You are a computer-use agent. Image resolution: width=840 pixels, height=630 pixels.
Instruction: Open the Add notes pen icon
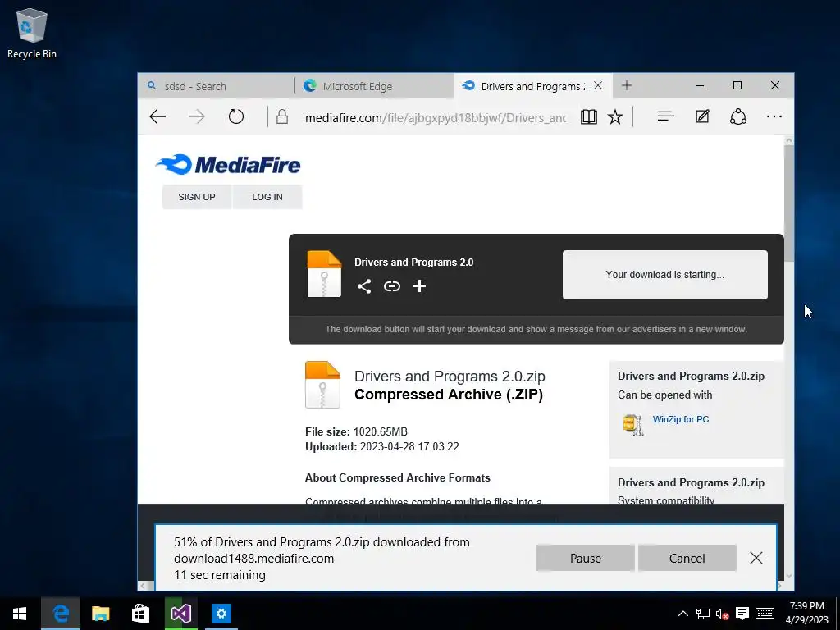(x=702, y=116)
